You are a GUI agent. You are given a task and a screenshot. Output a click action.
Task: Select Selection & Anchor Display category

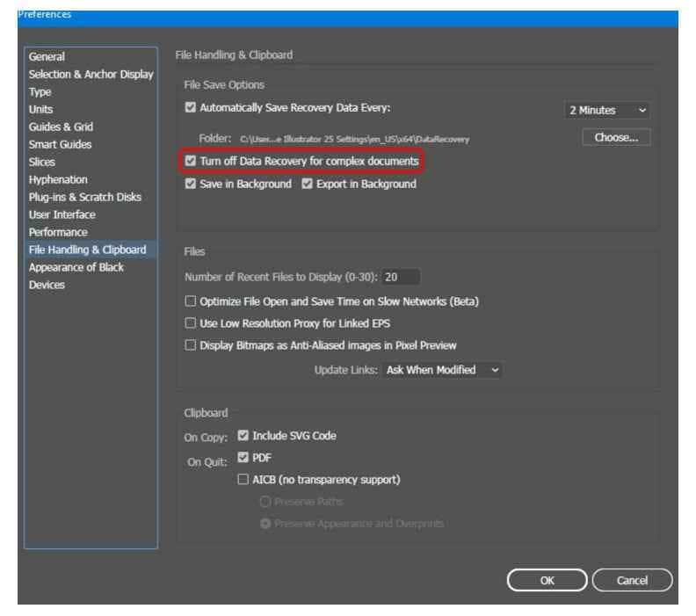coord(91,75)
